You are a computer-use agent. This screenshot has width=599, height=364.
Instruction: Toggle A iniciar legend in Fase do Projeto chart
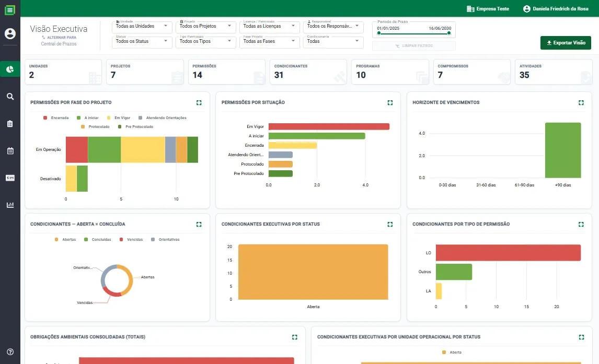[x=87, y=118]
